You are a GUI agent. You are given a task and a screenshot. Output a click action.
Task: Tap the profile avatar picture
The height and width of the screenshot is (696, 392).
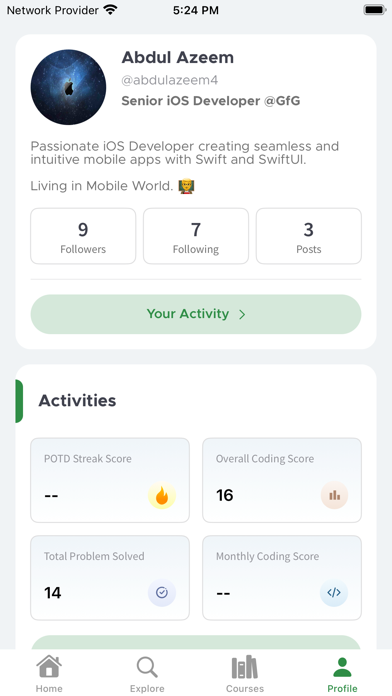68,87
